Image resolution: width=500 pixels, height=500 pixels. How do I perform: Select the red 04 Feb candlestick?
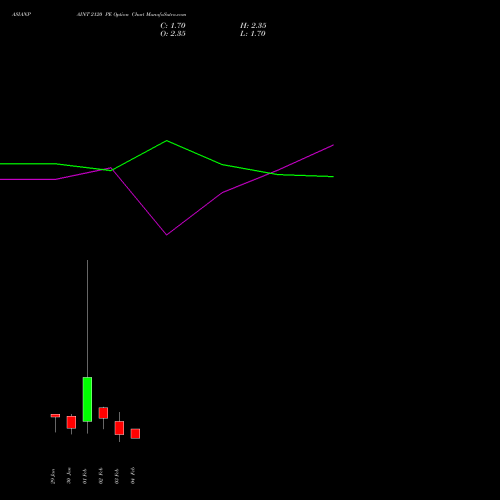point(135,434)
